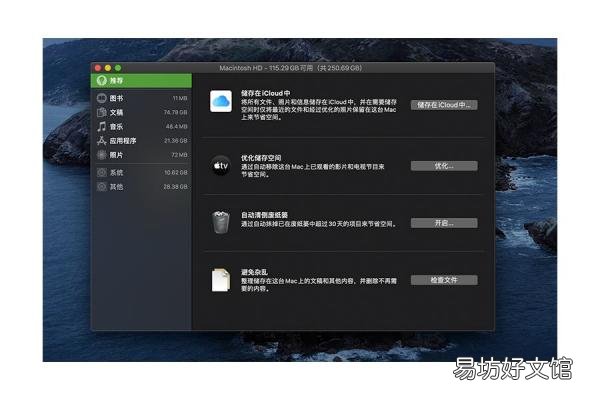Viewport: 600px width, 400px height.
Task: Click the books icon beside 图书
Action: [x=101, y=98]
